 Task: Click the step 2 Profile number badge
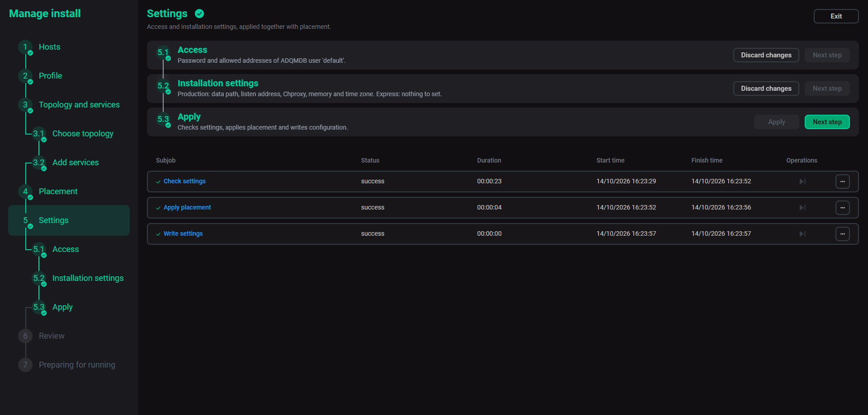25,76
